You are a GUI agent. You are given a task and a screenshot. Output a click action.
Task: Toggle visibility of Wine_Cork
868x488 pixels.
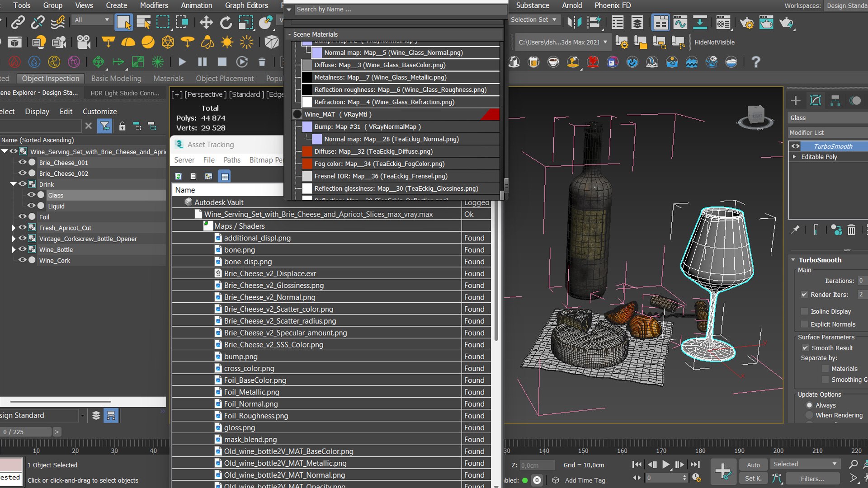22,260
